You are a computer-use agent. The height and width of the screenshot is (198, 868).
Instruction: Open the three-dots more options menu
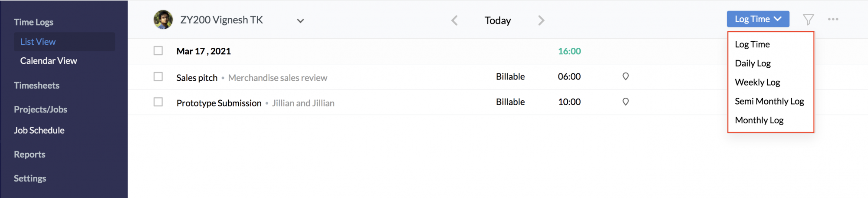833,19
